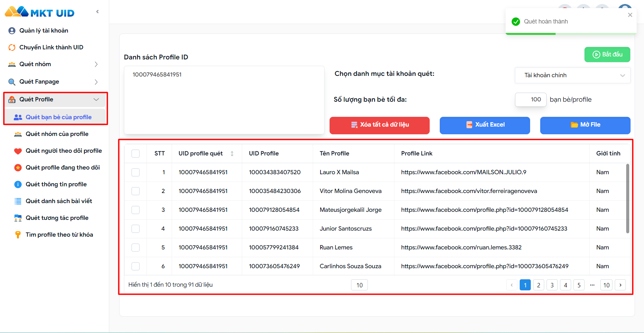Click the table vertical scrollbar
The height and width of the screenshot is (333, 644).
628,198
